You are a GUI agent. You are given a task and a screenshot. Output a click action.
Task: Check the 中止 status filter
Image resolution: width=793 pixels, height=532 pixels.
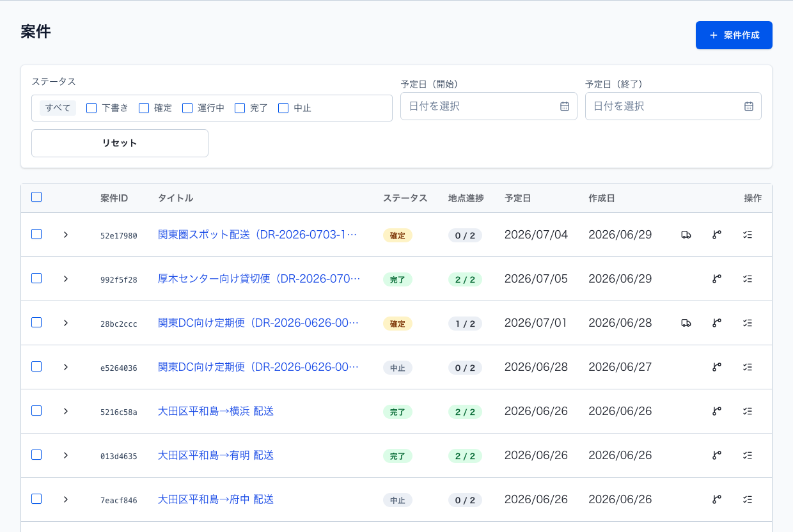point(283,108)
